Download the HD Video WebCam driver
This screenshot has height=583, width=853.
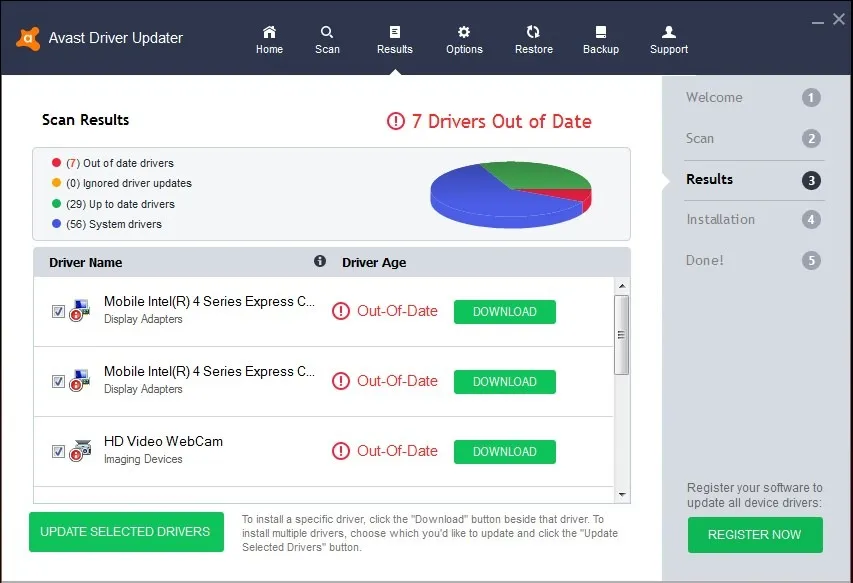click(504, 451)
